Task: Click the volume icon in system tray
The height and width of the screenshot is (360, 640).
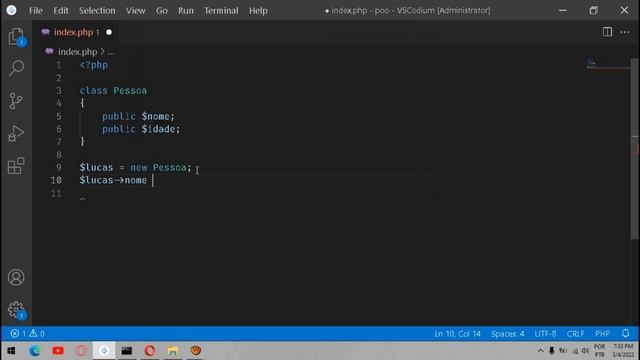Action: tap(585, 351)
